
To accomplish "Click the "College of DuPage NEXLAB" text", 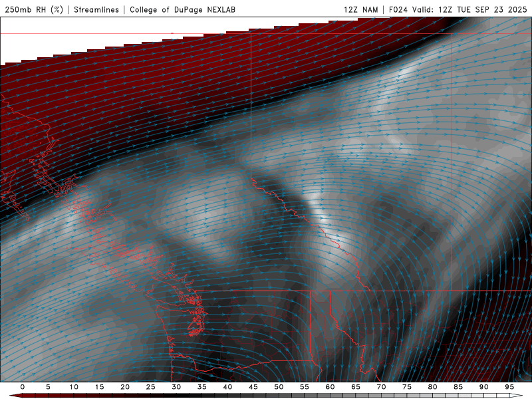I will pos(182,9).
